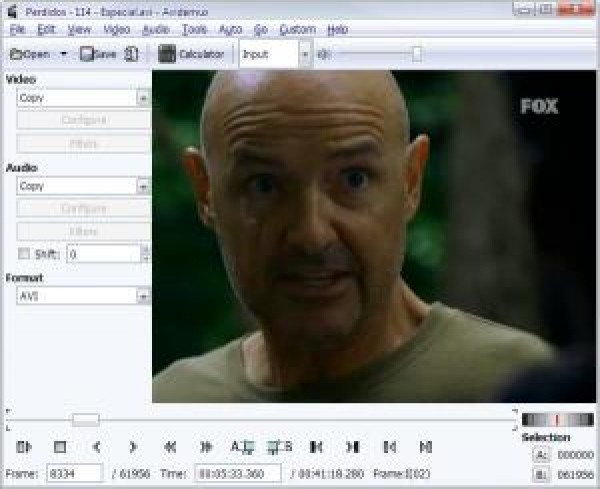Open the Input preview mode dropdown
The height and width of the screenshot is (489, 600).
coord(304,54)
